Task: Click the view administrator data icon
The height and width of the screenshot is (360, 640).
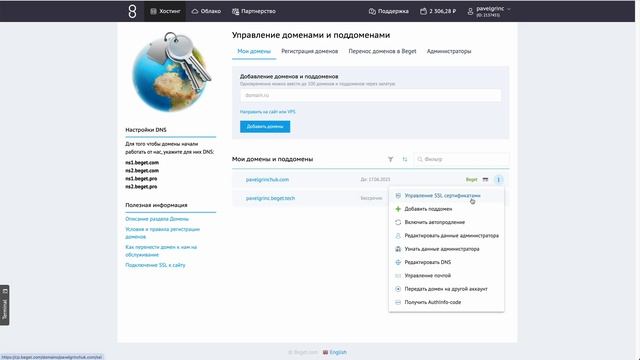Action: (x=398, y=249)
